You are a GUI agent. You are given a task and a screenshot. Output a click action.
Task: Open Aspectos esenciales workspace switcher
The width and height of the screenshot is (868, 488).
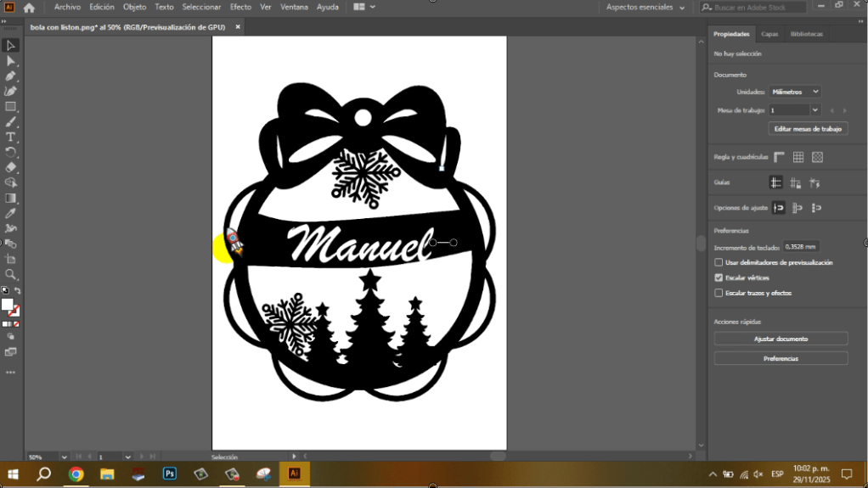tap(645, 7)
